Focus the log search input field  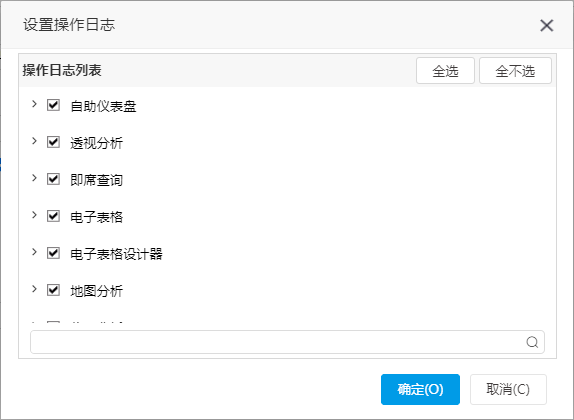tap(287, 342)
